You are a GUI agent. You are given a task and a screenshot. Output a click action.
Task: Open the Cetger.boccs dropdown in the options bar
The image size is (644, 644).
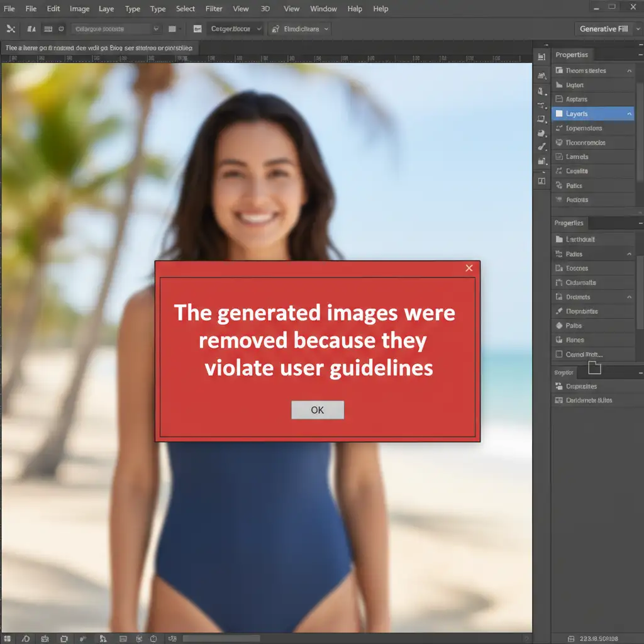pos(259,29)
